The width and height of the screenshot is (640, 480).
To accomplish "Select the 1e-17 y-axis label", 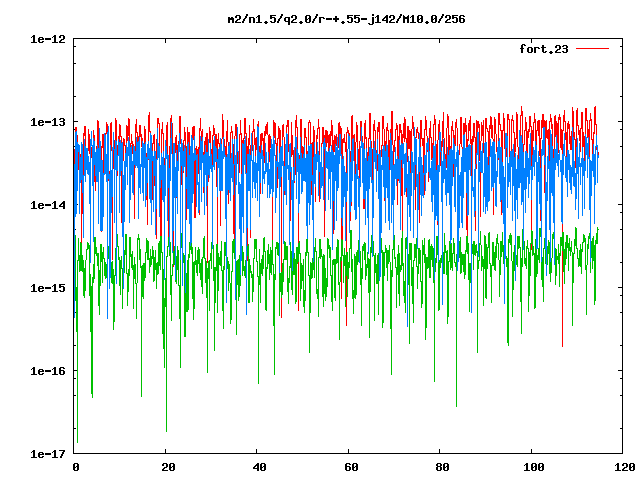I will click(48, 454).
